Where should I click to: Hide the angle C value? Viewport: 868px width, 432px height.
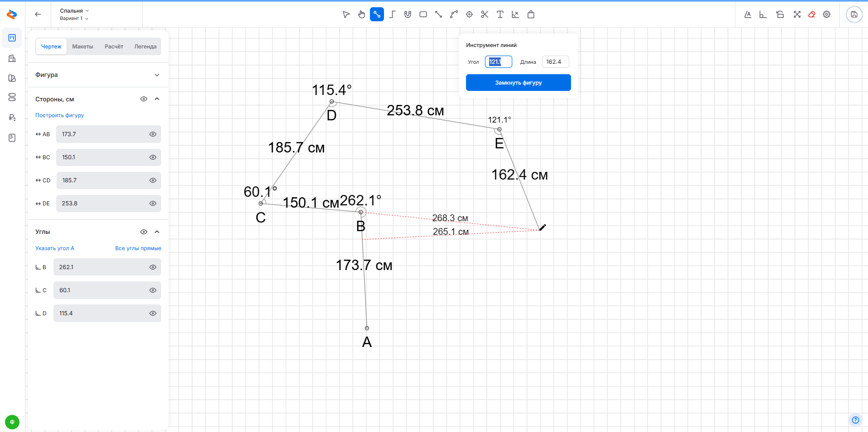point(153,290)
